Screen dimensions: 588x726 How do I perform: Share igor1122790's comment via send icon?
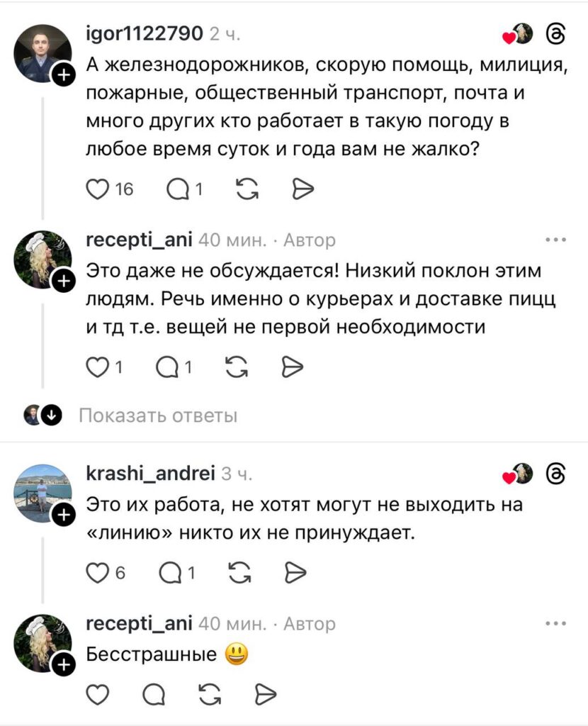[x=303, y=189]
